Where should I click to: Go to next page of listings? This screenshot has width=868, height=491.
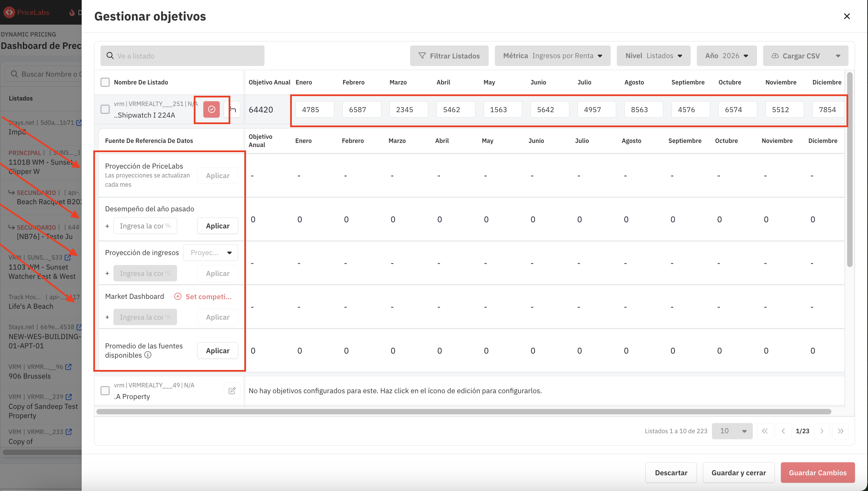click(x=822, y=431)
